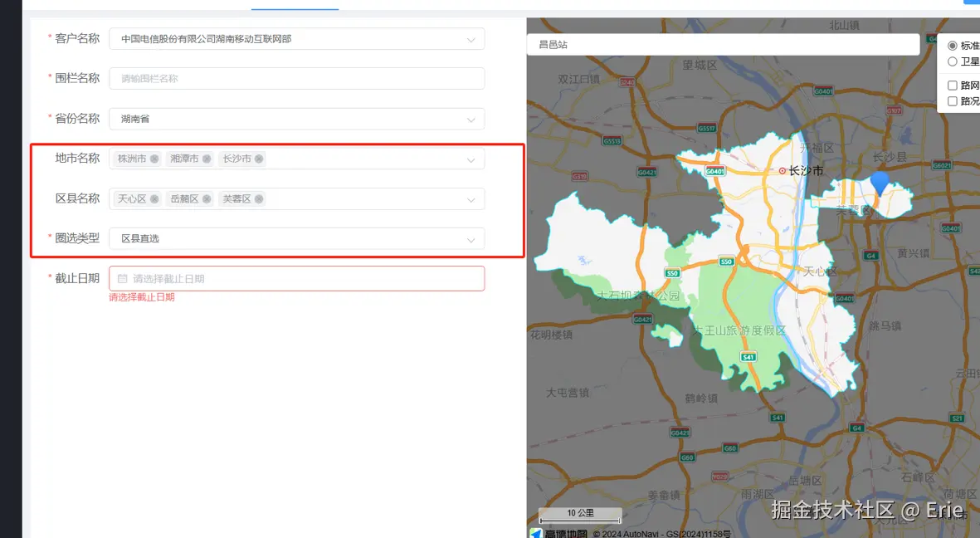Open the 省份名称 dropdown
Viewport: 980px width, 538px height.
[471, 119]
